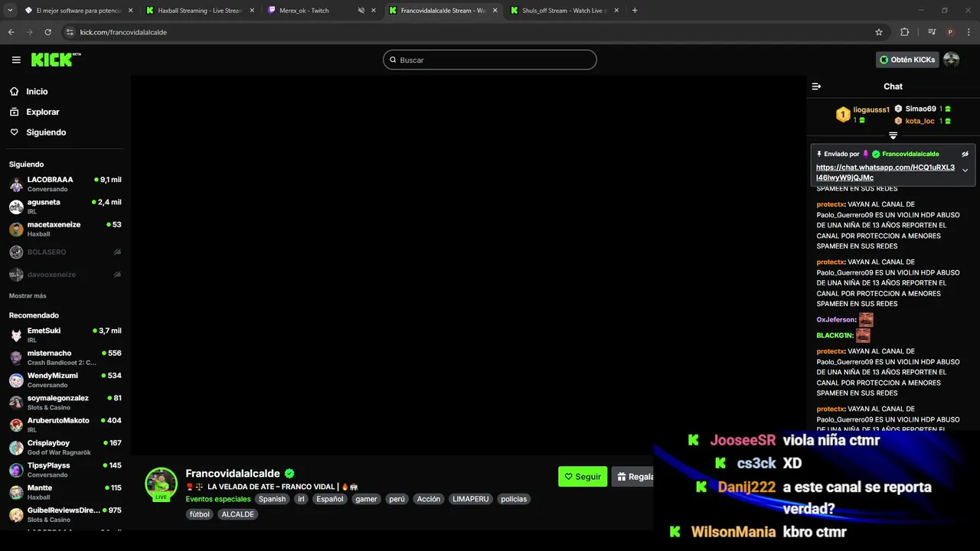The height and width of the screenshot is (551, 980).
Task: Open agusneta followed channel
Action: pyautogui.click(x=65, y=207)
